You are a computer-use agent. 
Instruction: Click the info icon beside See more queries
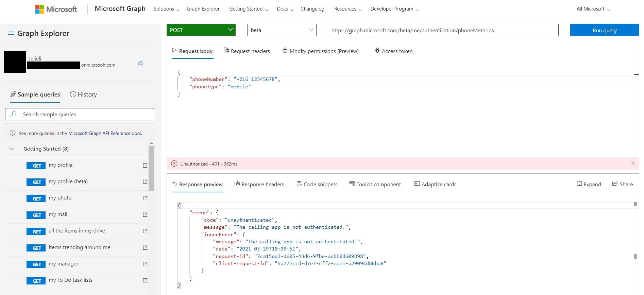13,133
